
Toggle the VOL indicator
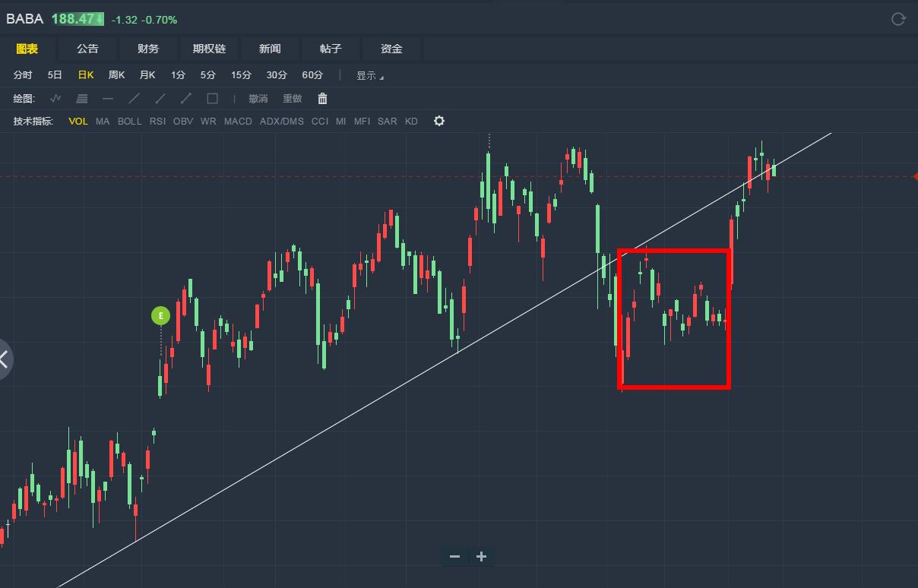pos(78,122)
